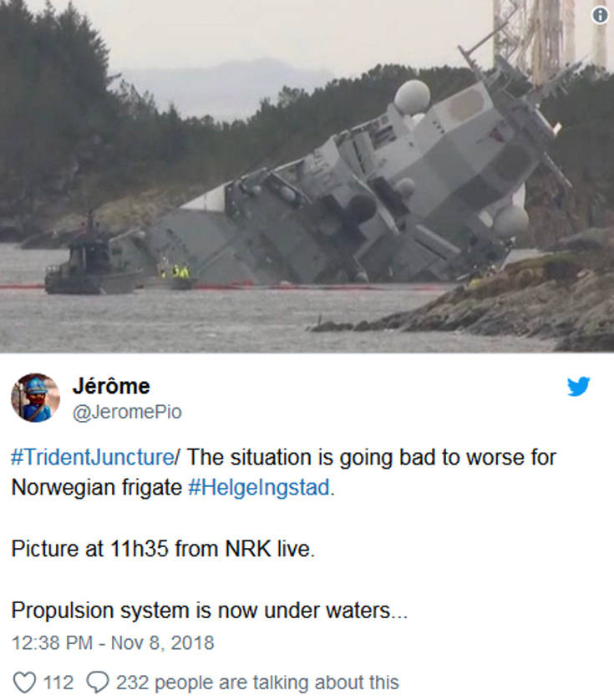Image resolution: width=614 pixels, height=700 pixels.
Task: Click the 'Propulsion system is now under waters' line
Action: pos(209,611)
